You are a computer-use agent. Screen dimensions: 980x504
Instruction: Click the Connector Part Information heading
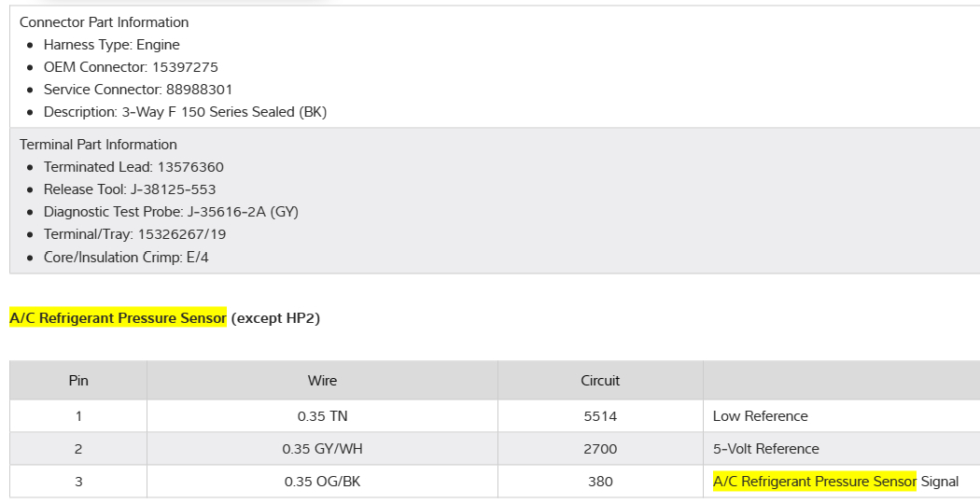point(104,22)
